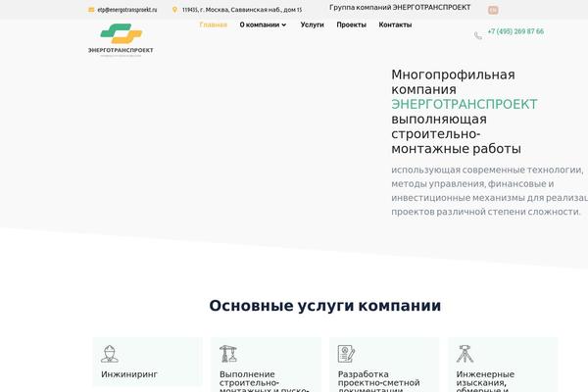Open Разработка проектно-сметной документации service title
The width and height of the screenshot is (588, 392).
(x=378, y=382)
